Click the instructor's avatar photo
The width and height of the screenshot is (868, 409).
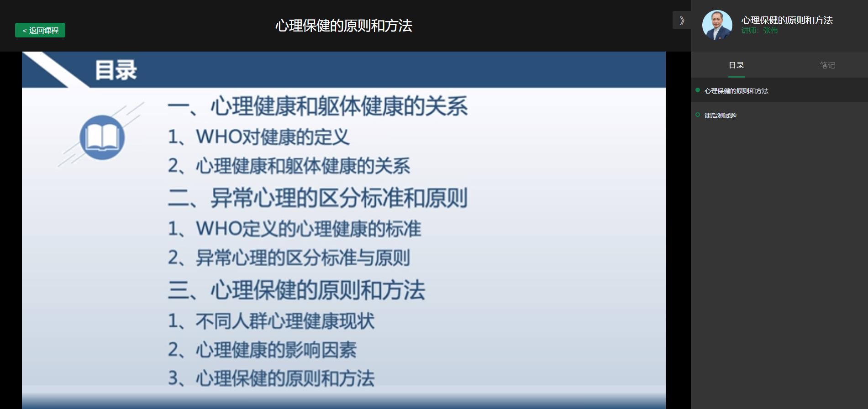[717, 25]
